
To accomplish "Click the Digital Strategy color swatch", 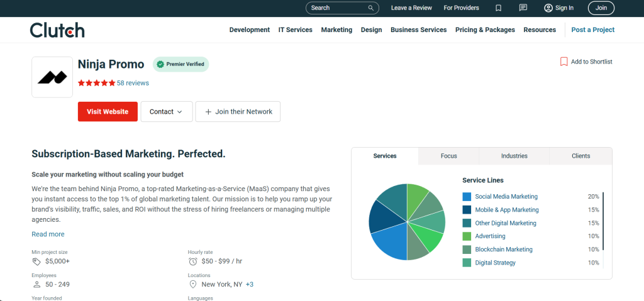I will coord(467,263).
